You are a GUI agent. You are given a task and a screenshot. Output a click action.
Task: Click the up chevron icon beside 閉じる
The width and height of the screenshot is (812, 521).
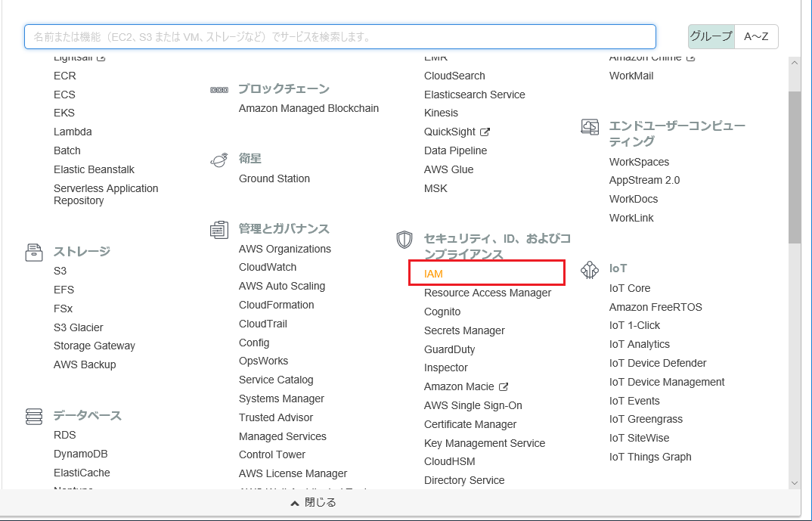[295, 503]
